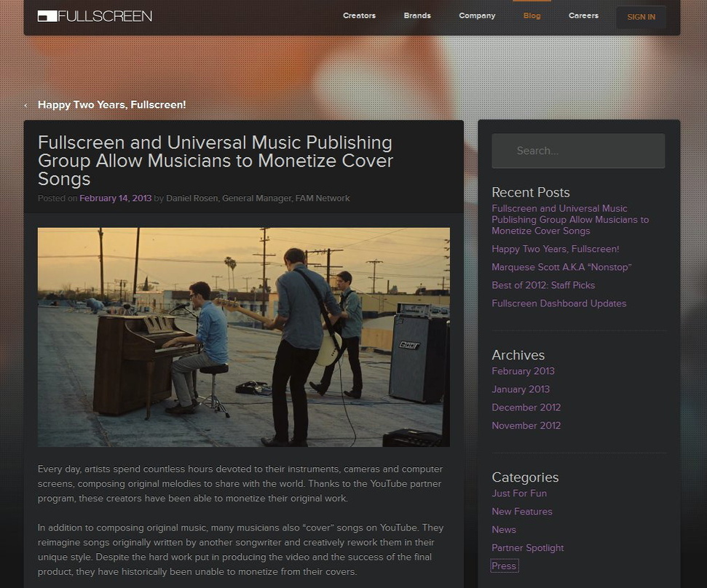Click the article title about Universal Music Publishing
The width and height of the screenshot is (707, 588).
click(x=216, y=161)
